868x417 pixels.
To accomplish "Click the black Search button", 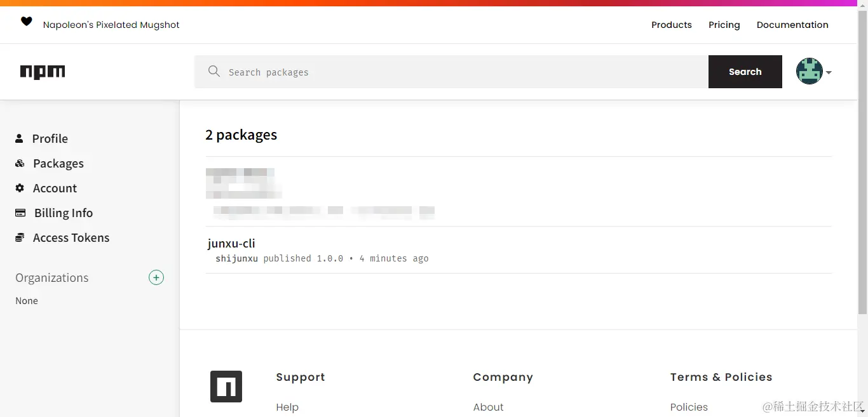I will click(x=745, y=72).
